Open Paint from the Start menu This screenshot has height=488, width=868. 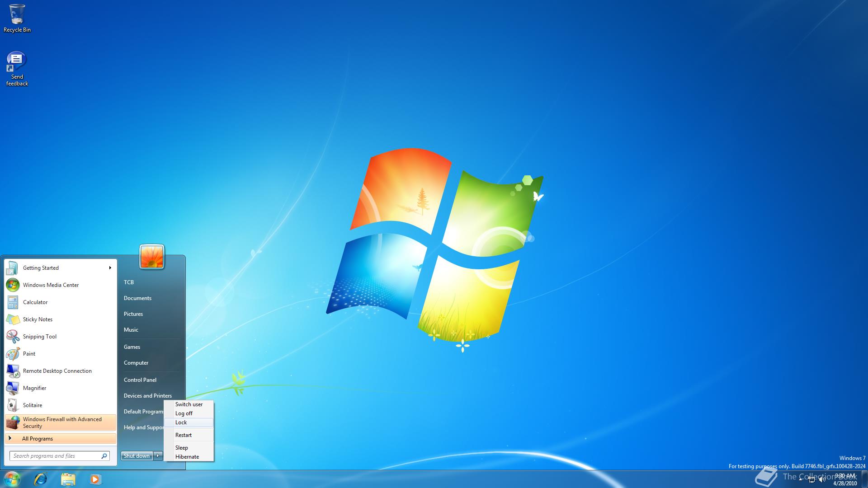pos(61,354)
